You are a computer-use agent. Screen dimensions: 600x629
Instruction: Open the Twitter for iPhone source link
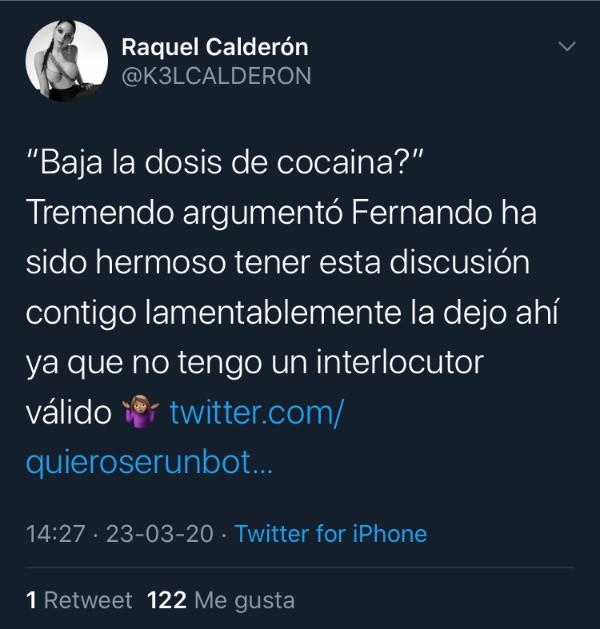point(330,534)
